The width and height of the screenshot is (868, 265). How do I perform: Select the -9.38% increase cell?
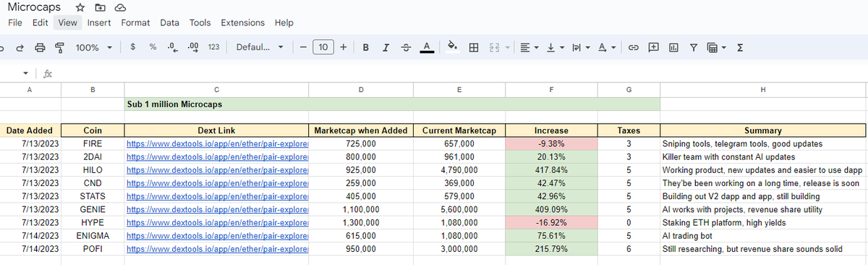[551, 144]
